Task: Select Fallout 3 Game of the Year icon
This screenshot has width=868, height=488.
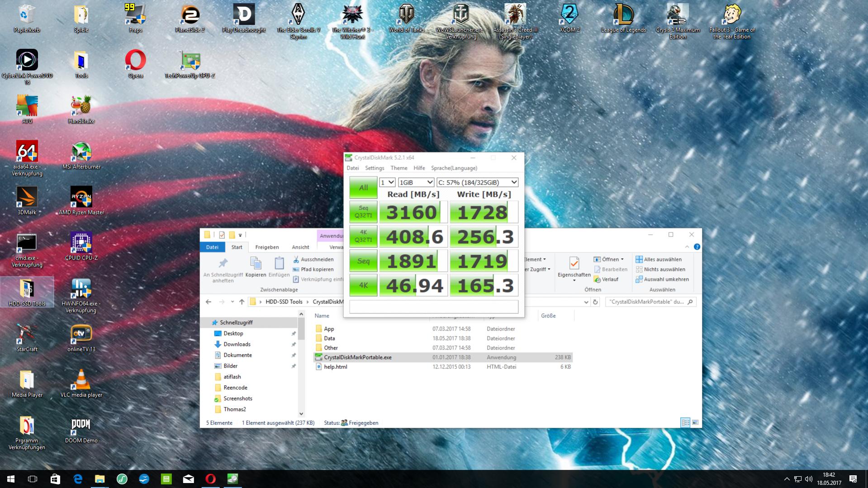Action: tap(732, 21)
